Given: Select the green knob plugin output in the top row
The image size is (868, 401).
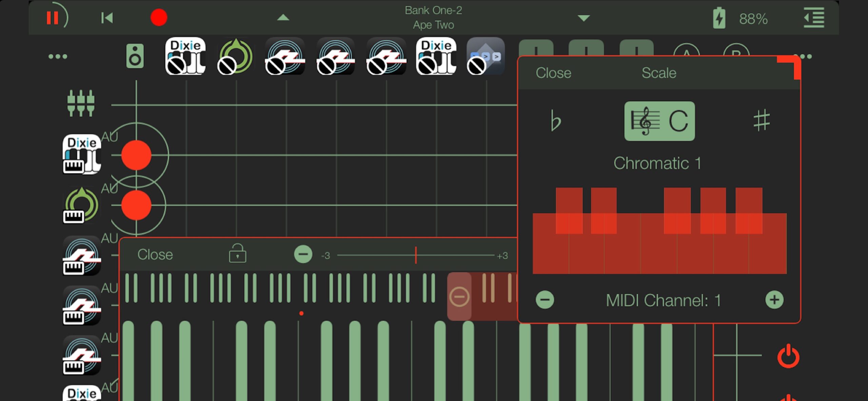Looking at the screenshot, I should pyautogui.click(x=235, y=56).
